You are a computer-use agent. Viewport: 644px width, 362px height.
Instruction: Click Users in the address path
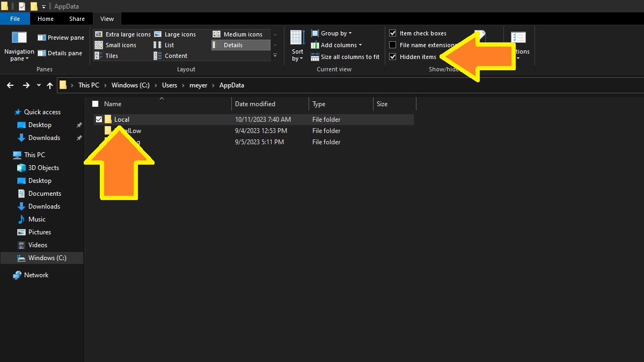(x=170, y=85)
